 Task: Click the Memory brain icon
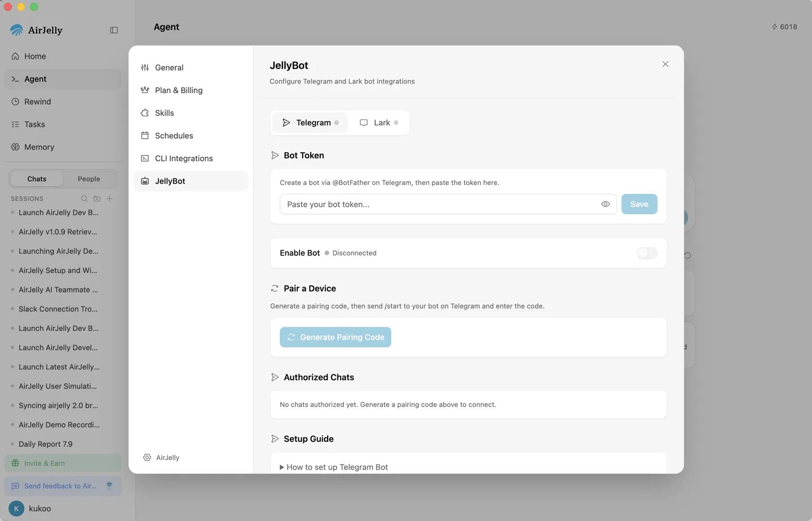pos(15,147)
